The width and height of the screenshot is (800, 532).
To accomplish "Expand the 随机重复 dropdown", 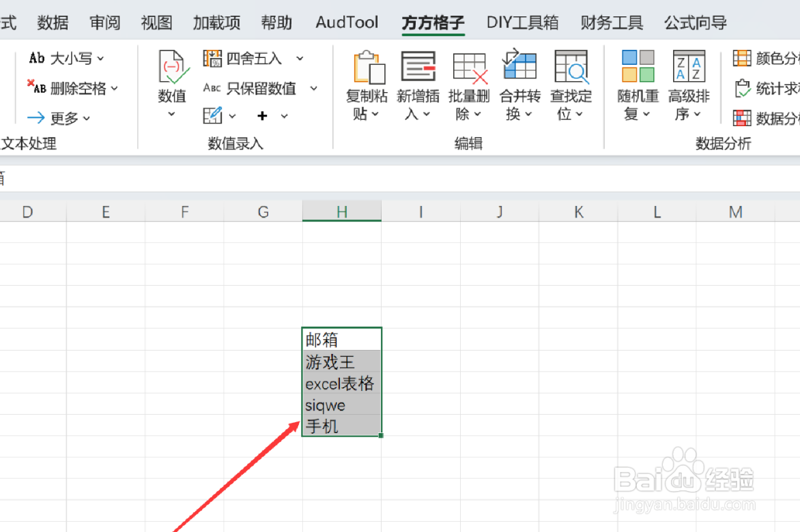I will [646, 114].
